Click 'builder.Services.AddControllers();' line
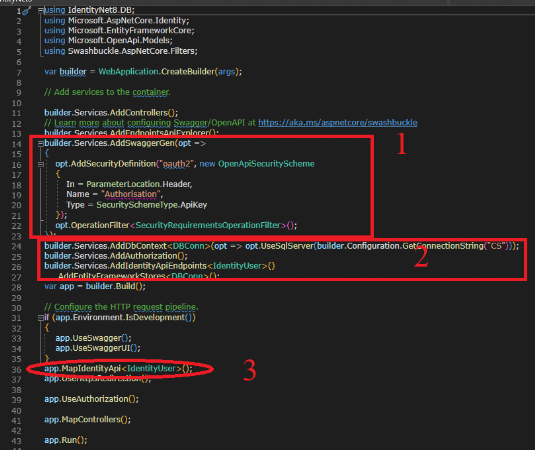Image resolution: width=535 pixels, height=450 pixels. [111, 113]
